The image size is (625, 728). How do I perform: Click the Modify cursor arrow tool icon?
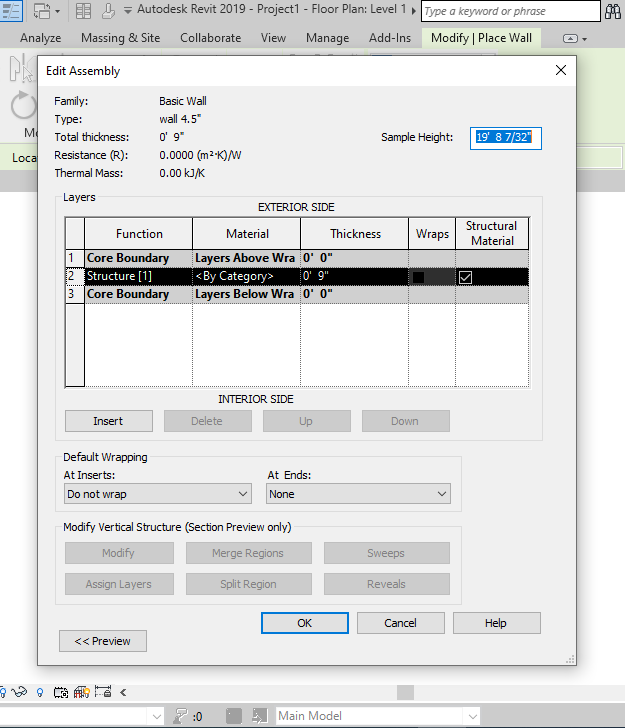click(x=21, y=69)
